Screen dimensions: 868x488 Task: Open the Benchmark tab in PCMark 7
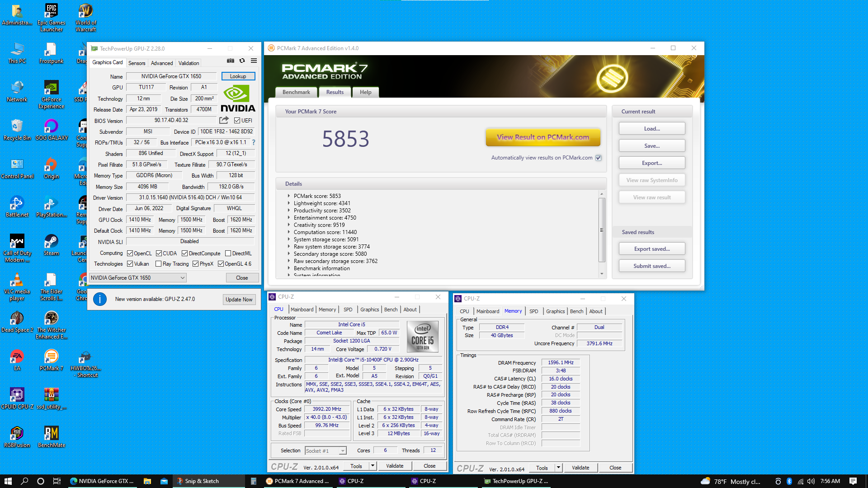click(296, 92)
